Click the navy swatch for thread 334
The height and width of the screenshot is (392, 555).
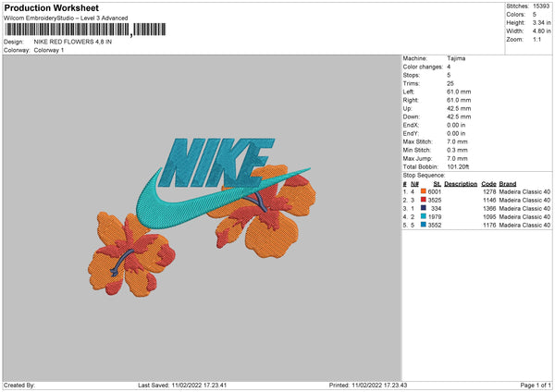(423, 208)
